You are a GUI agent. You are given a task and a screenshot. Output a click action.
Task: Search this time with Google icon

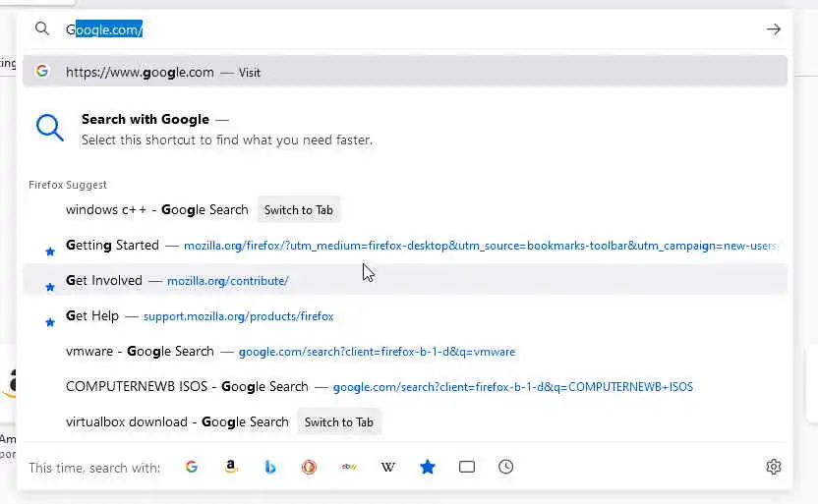pos(192,468)
